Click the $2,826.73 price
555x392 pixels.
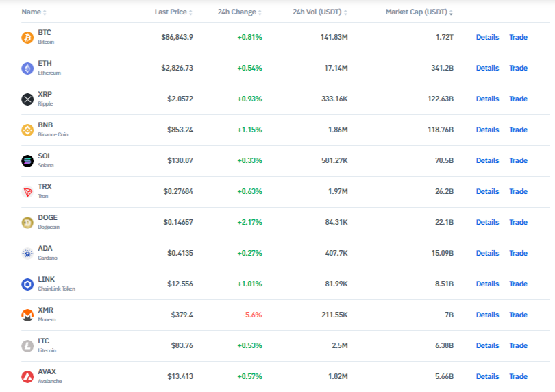click(177, 68)
